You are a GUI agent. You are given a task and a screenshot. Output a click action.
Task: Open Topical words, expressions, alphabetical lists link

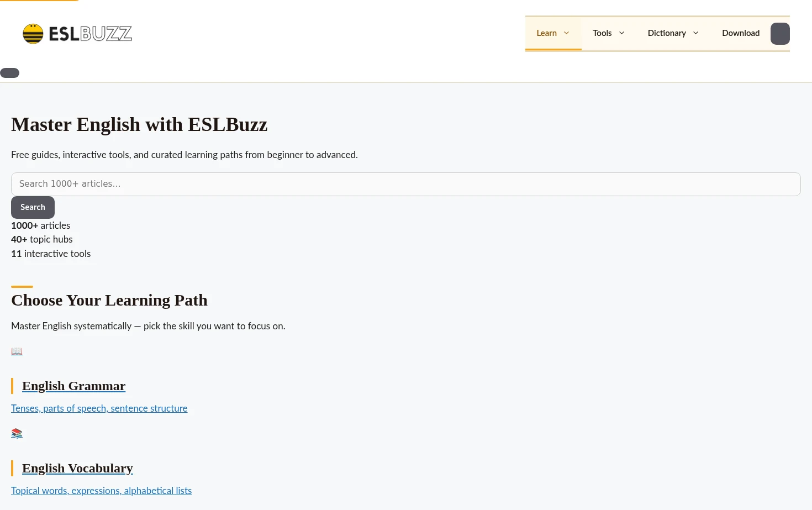point(102,491)
